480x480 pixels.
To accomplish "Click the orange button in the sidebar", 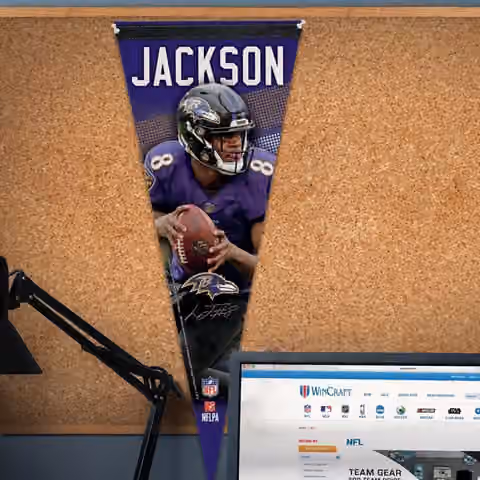I will [x=317, y=449].
